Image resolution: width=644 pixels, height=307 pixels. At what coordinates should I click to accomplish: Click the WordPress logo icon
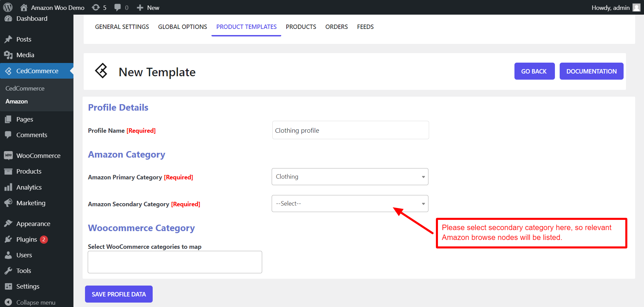click(8, 7)
